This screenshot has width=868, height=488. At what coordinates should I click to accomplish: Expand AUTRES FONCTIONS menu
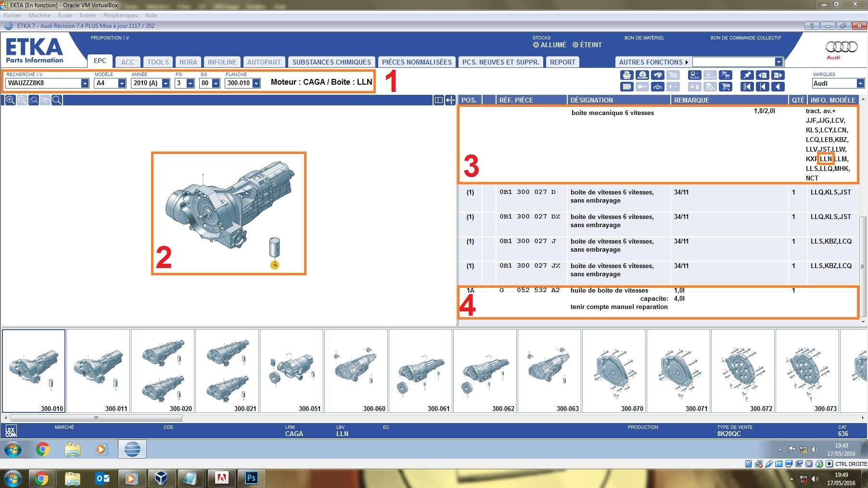pyautogui.click(x=653, y=62)
